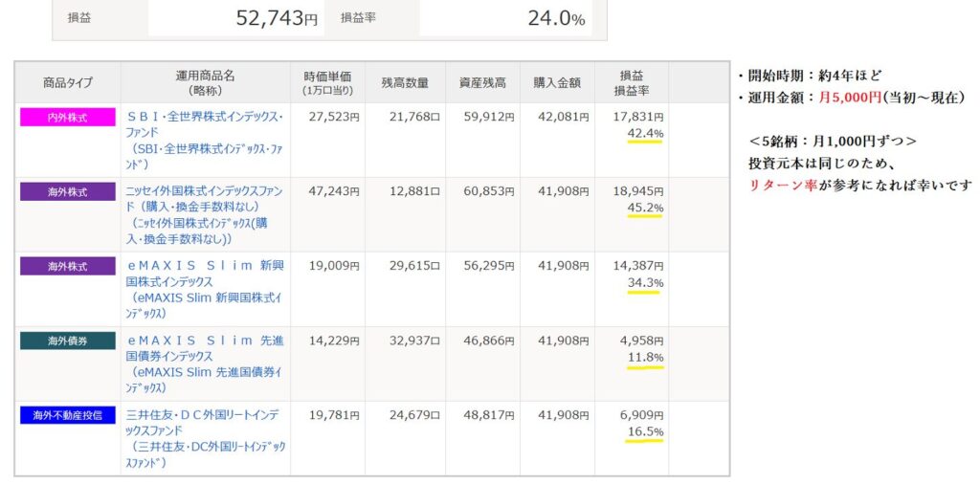Click the 運用商品名 column header
980x484 pixels.
click(x=205, y=83)
